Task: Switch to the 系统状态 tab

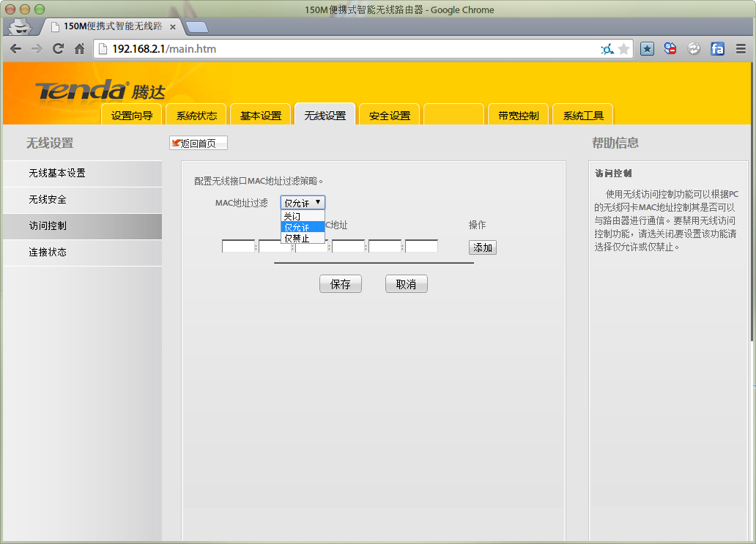Action: pos(196,115)
